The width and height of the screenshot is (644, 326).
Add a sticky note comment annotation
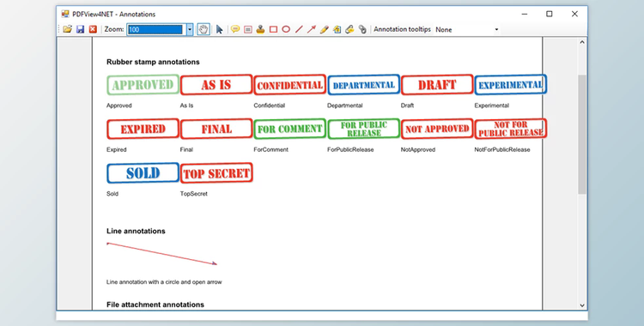tap(235, 29)
